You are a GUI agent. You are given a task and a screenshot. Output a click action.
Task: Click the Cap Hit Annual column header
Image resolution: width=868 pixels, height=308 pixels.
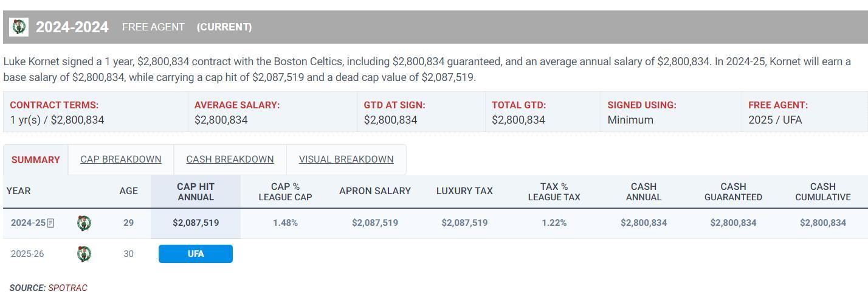196,192
